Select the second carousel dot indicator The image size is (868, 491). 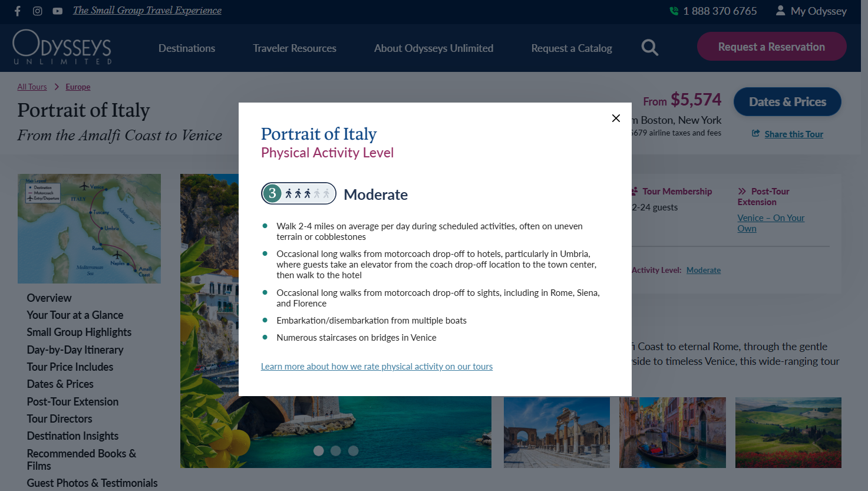pos(336,451)
